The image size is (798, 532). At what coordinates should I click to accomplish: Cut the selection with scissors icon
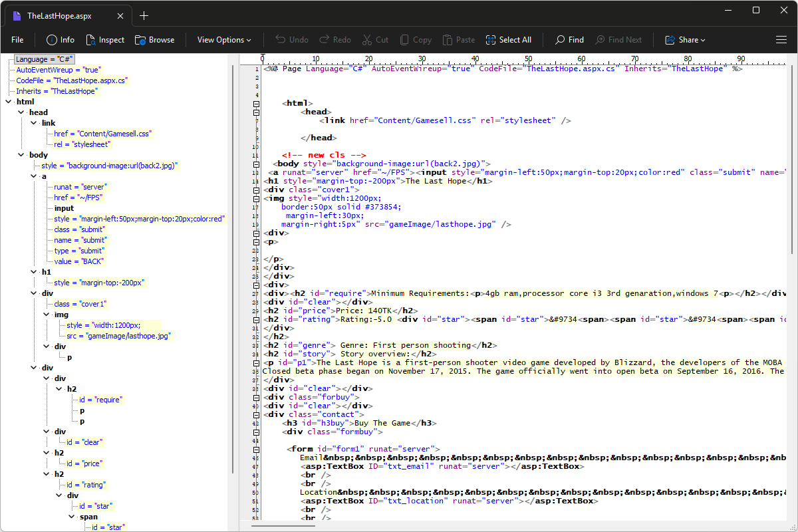click(x=375, y=40)
